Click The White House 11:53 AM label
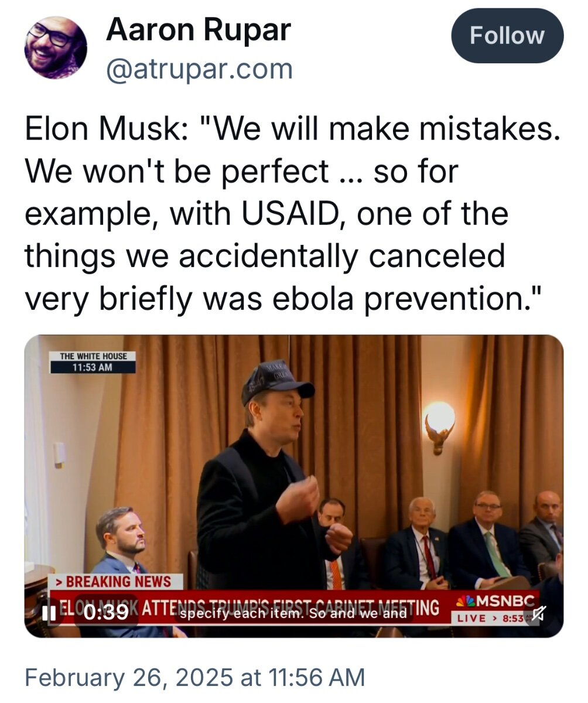588x703 pixels. pyautogui.click(x=93, y=362)
